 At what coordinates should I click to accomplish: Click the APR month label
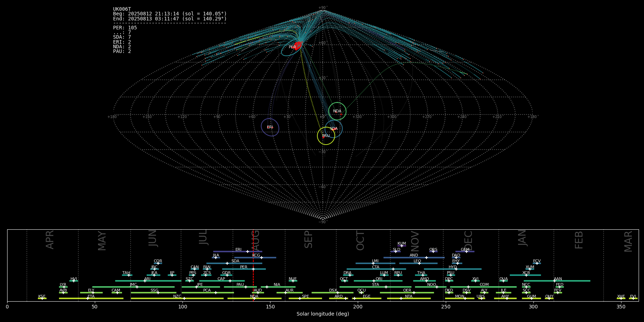tap(50, 240)
